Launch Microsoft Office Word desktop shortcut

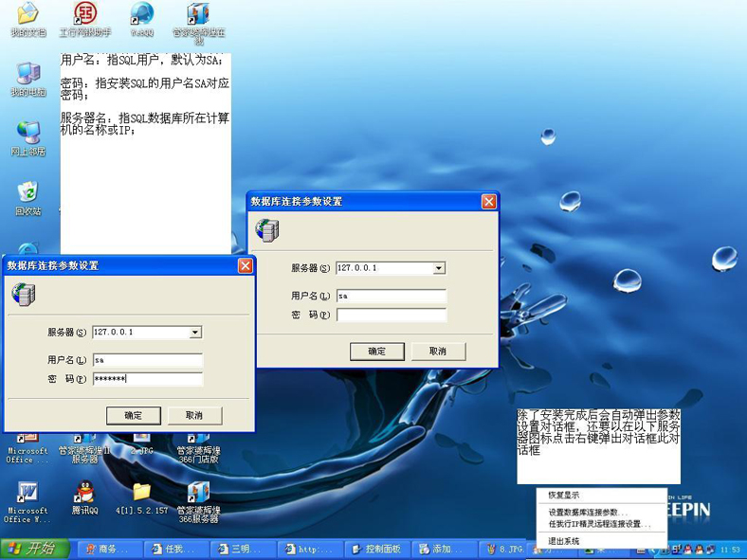pyautogui.click(x=27, y=502)
